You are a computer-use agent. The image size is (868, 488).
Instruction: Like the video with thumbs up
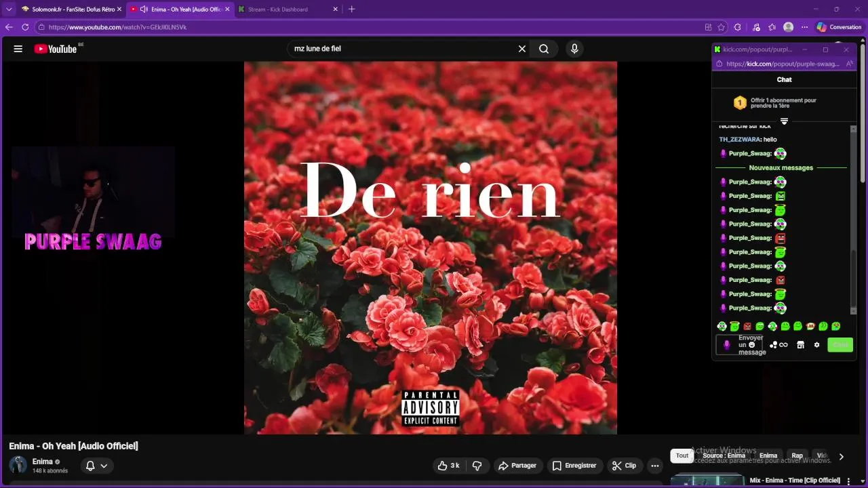(x=449, y=466)
